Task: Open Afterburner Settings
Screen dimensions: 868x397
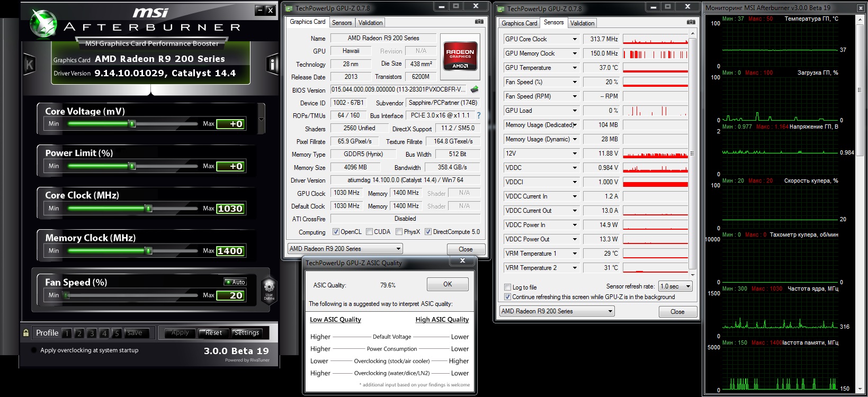Action: click(247, 333)
